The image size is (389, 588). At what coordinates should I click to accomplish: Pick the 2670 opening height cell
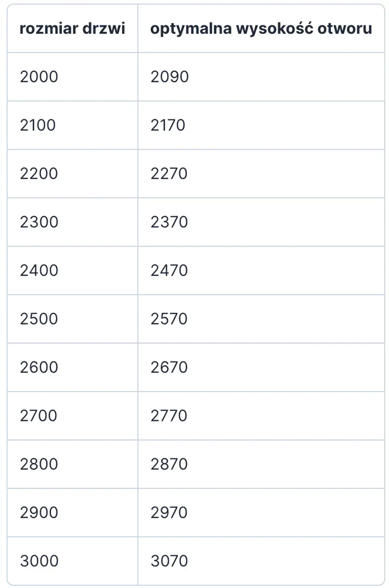[x=169, y=367]
